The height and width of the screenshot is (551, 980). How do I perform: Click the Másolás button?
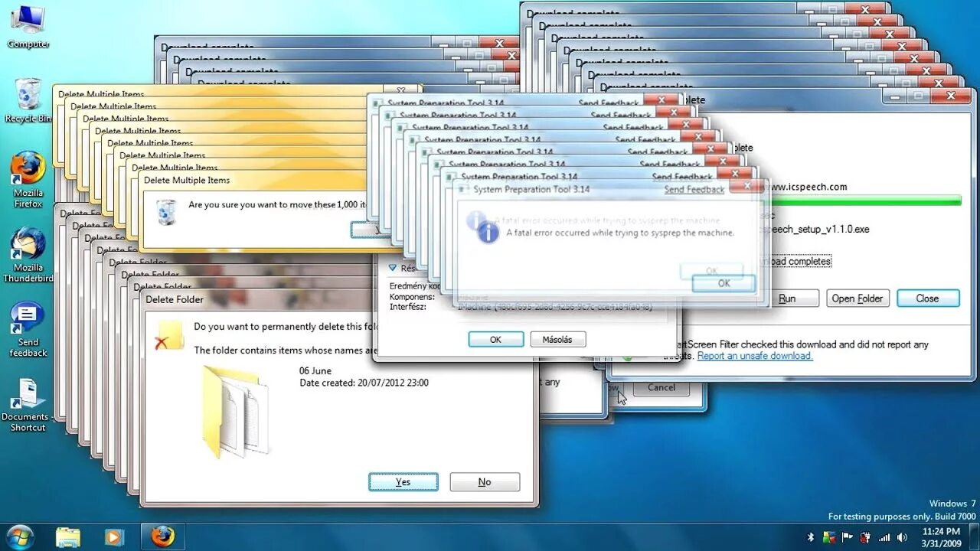558,339
